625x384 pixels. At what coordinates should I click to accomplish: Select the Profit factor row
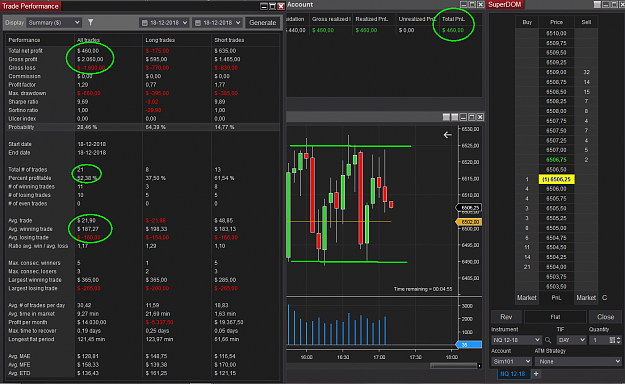coord(142,85)
